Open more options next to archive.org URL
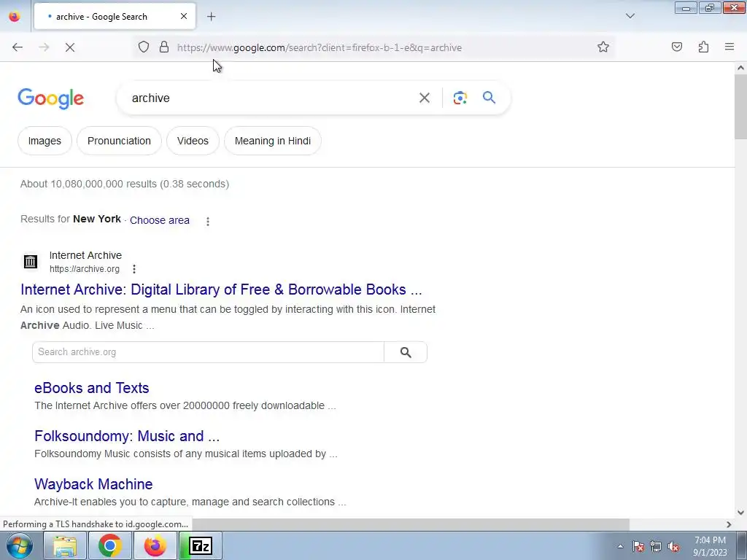Screen dimensions: 747x560 (134, 269)
